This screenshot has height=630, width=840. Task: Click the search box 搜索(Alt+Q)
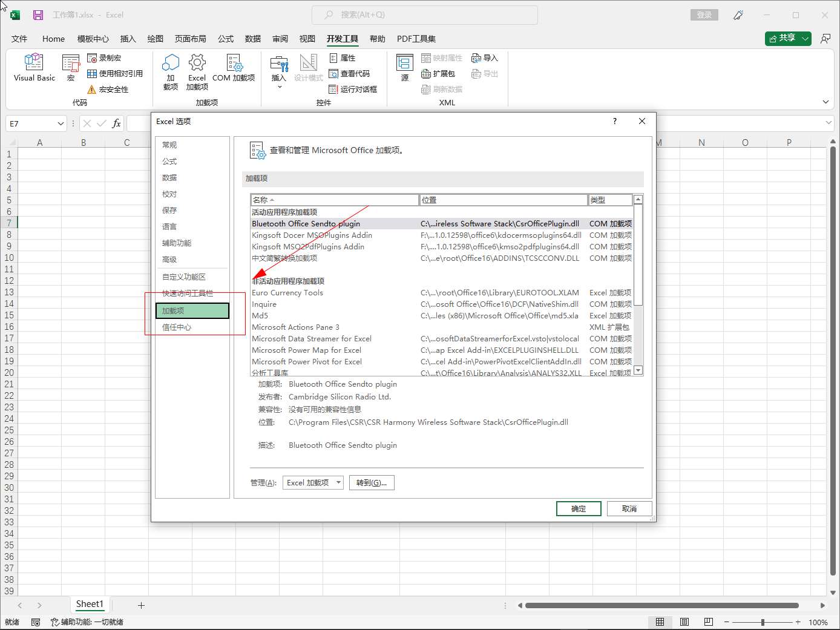[x=425, y=15]
